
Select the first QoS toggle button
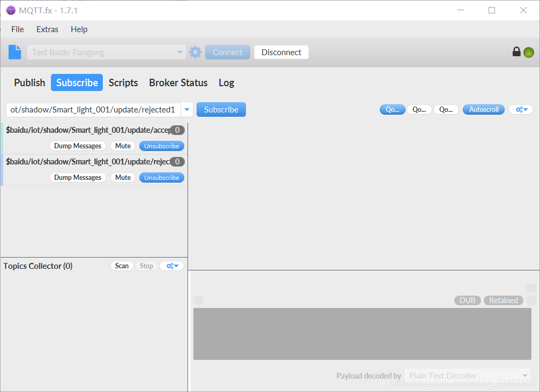tap(392, 109)
